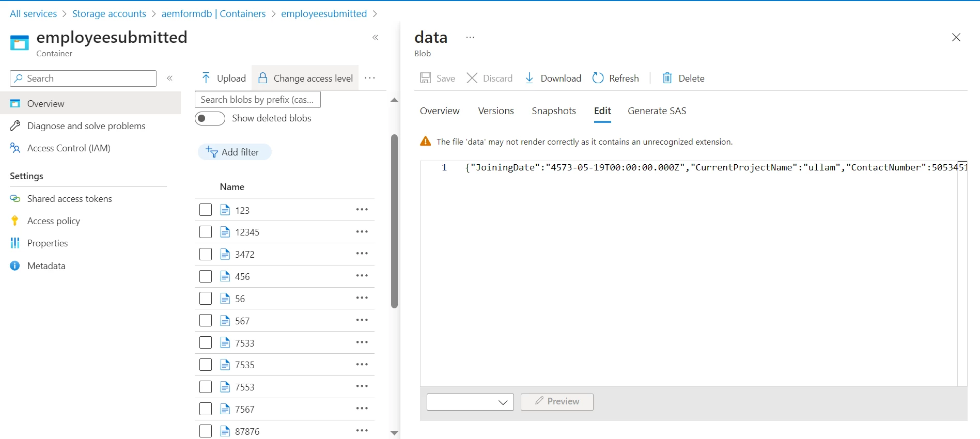Open more options for blob 12345

click(x=362, y=232)
